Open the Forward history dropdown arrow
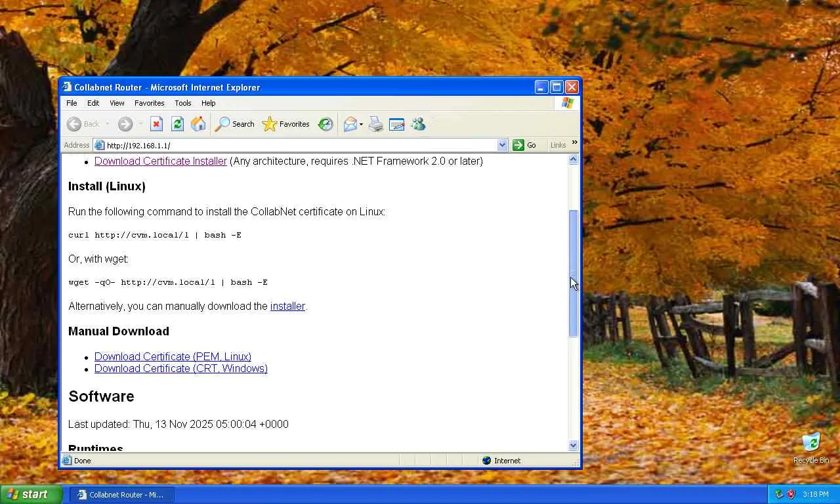840x504 pixels. tap(139, 124)
